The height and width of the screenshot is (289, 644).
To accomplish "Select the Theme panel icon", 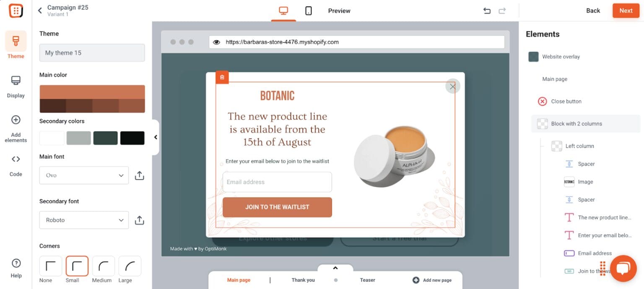I will [x=16, y=41].
